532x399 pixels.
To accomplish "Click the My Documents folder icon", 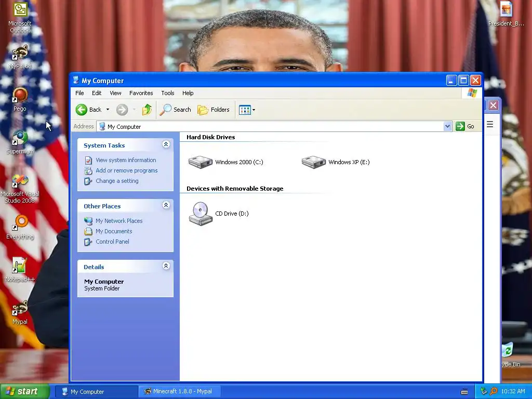I will [x=88, y=231].
